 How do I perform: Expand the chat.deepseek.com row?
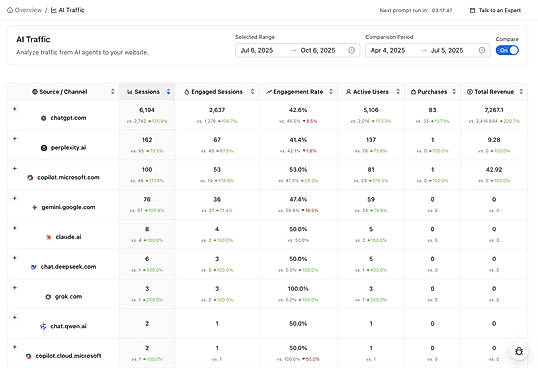point(14,258)
